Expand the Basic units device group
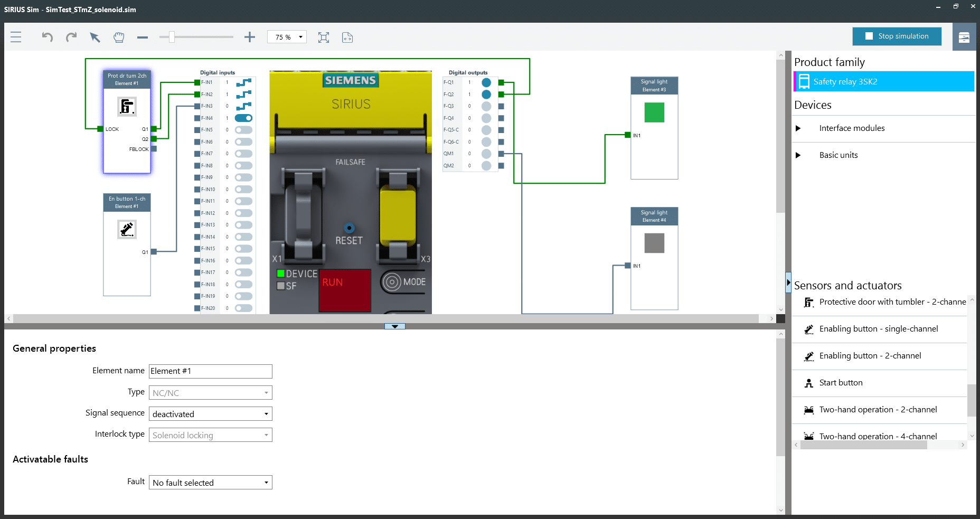This screenshot has width=980, height=519. click(798, 155)
